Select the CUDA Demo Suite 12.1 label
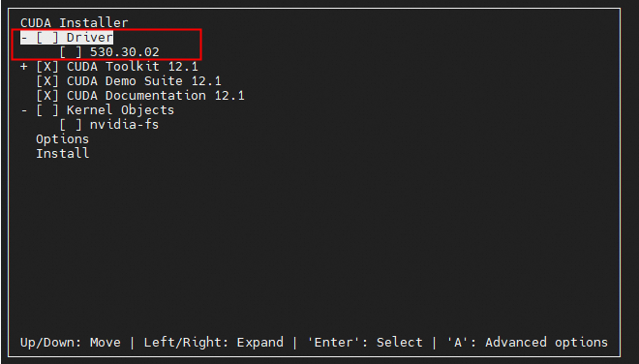The image size is (639, 364). tap(144, 81)
